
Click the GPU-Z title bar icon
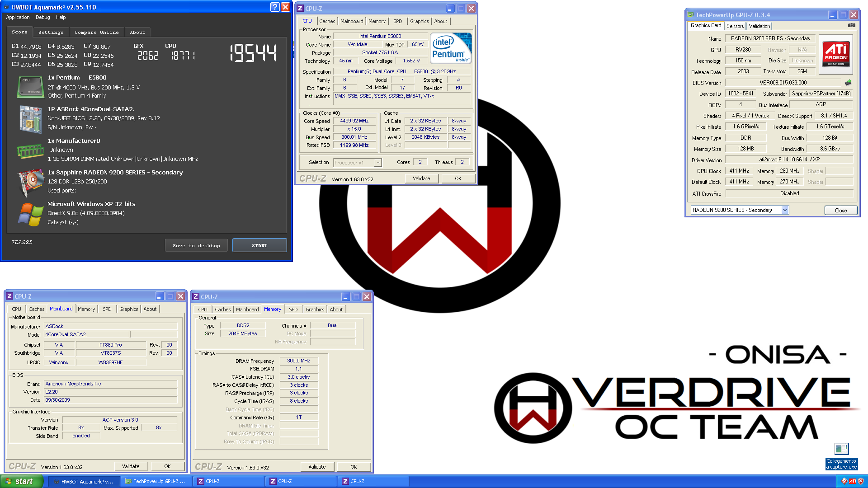pos(690,14)
